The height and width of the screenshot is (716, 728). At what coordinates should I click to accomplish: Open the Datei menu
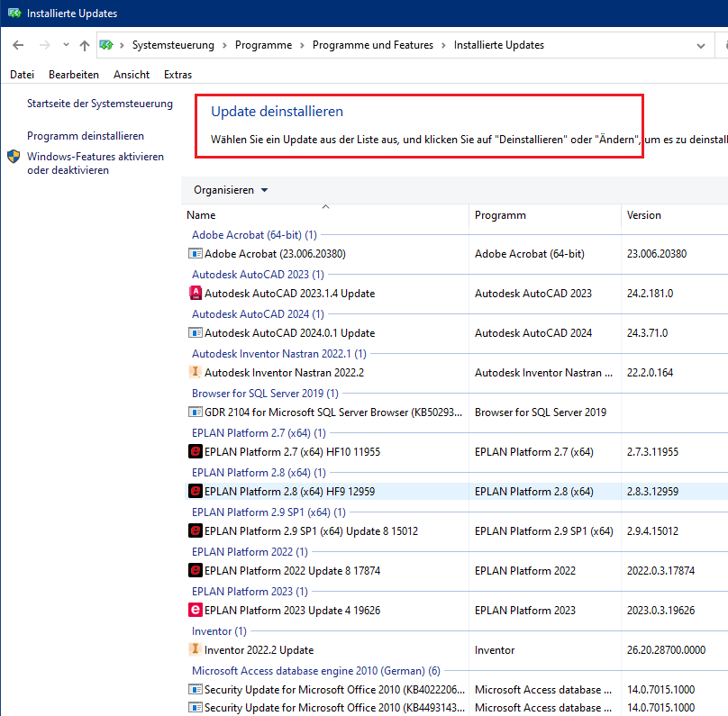pyautogui.click(x=22, y=75)
